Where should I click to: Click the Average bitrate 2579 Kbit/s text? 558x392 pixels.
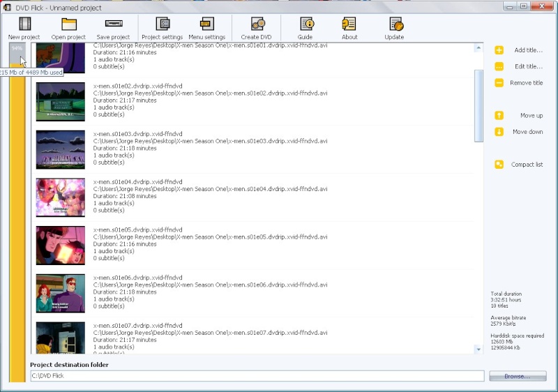[508, 320]
